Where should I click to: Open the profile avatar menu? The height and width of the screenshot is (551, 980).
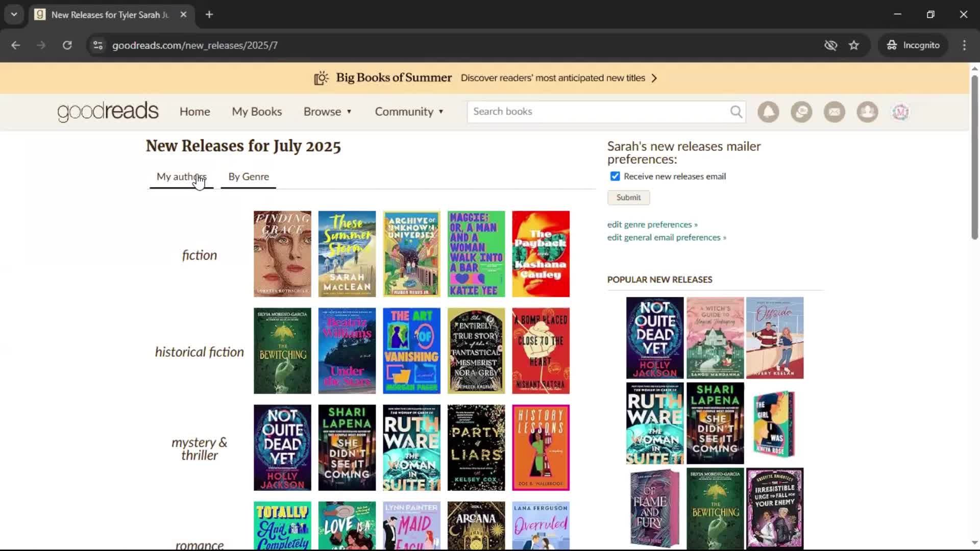point(900,112)
